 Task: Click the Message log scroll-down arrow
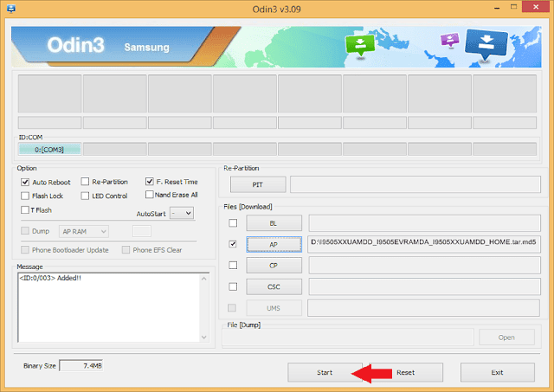[x=204, y=337]
